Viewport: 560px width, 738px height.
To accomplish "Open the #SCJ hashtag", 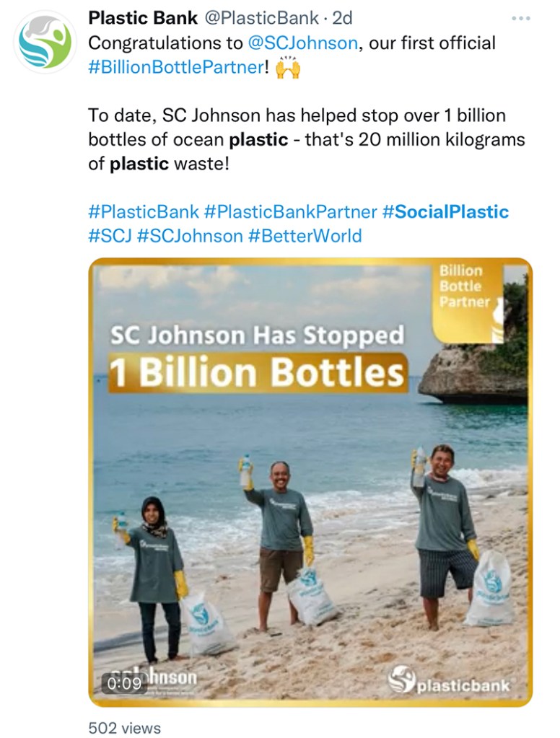I will click(110, 236).
